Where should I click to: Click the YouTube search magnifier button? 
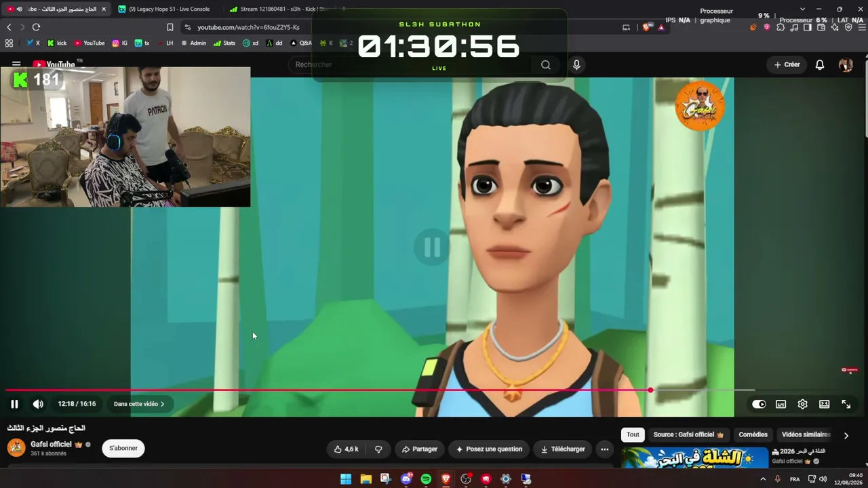tap(546, 64)
